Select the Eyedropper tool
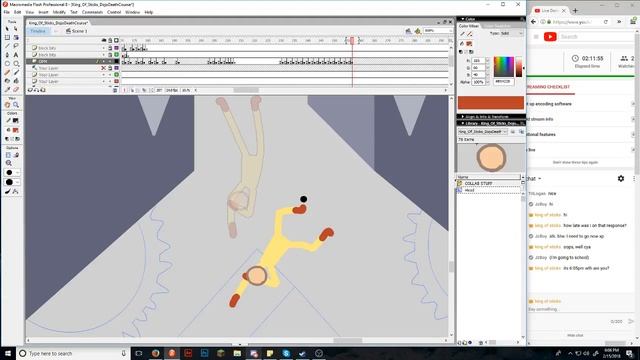This screenshot has width=640, height=360. [7, 89]
